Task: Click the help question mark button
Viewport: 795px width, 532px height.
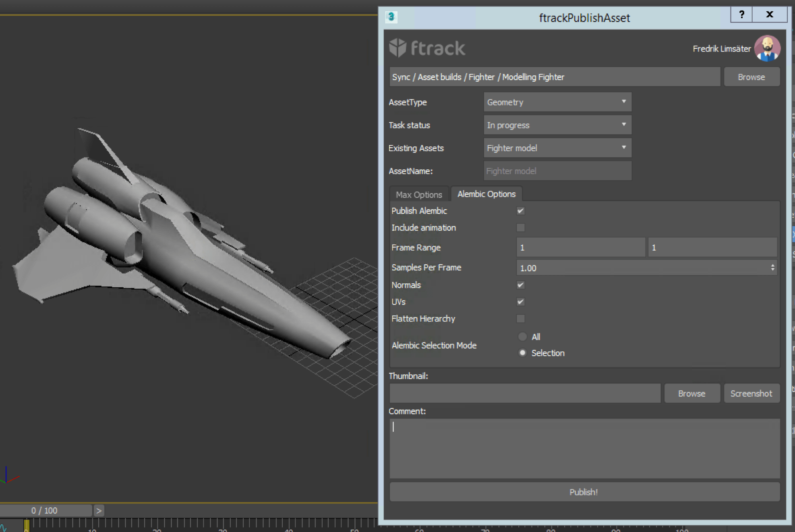Action: click(741, 15)
